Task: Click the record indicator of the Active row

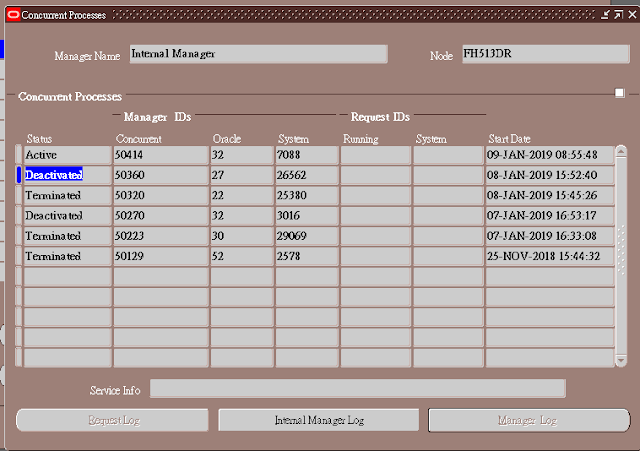Action: click(x=18, y=155)
